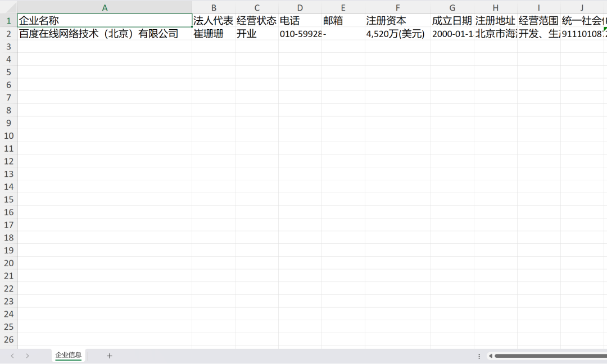
Task: Click credit code cell starting 91110108
Action: [x=583, y=34]
